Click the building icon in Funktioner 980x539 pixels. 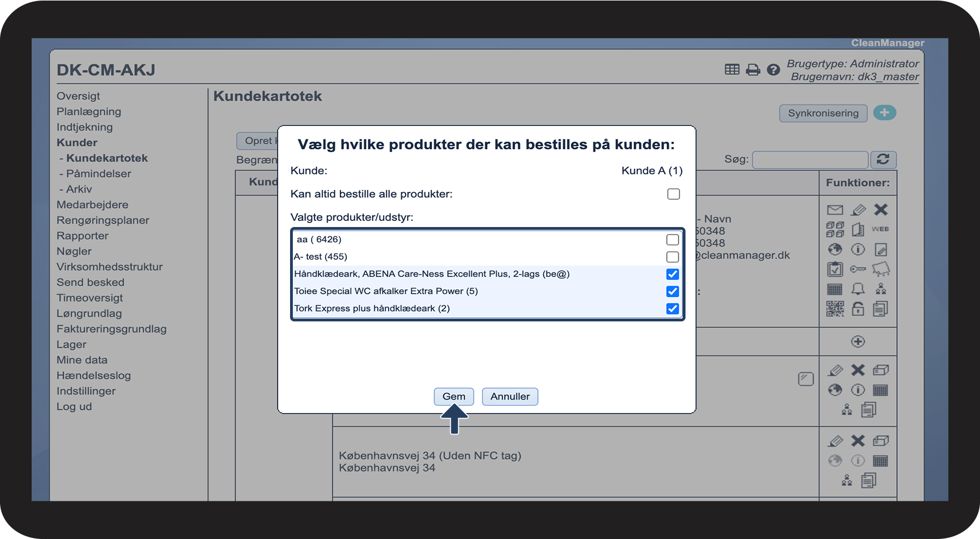(858, 229)
